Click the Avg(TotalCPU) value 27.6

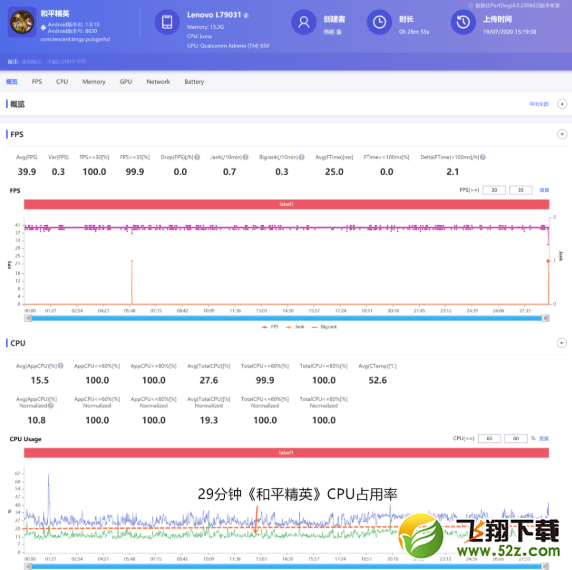(x=209, y=380)
